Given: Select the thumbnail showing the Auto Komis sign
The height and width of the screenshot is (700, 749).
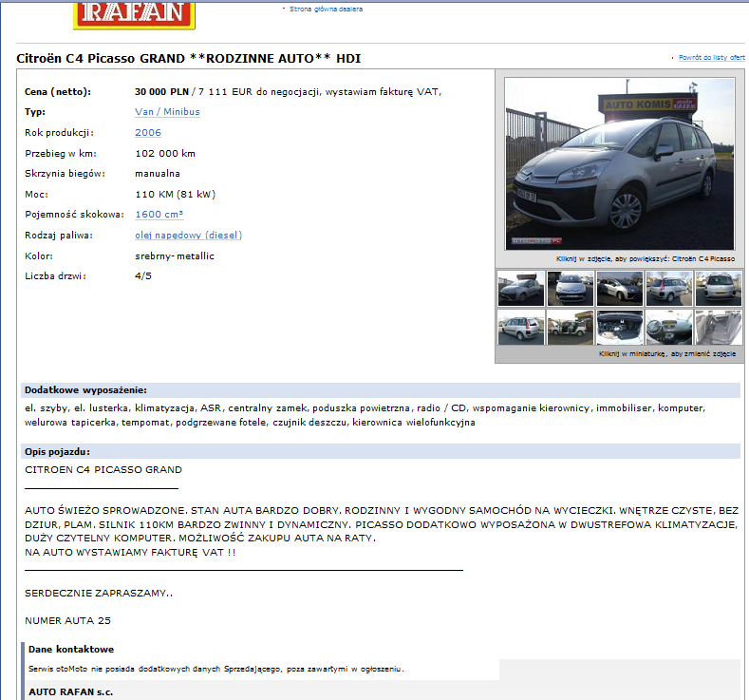Looking at the screenshot, I should [520, 289].
